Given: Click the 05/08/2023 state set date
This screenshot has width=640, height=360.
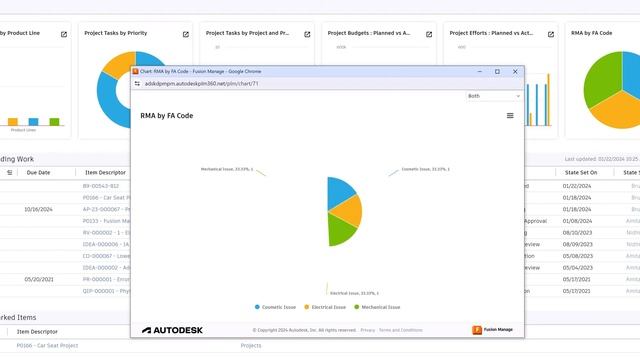Looking at the screenshot, I should (577, 256).
